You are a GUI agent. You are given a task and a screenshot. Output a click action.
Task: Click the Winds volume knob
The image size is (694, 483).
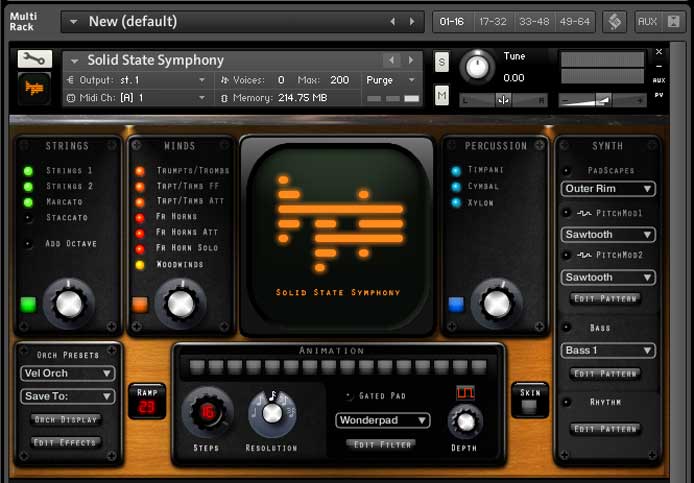(181, 304)
